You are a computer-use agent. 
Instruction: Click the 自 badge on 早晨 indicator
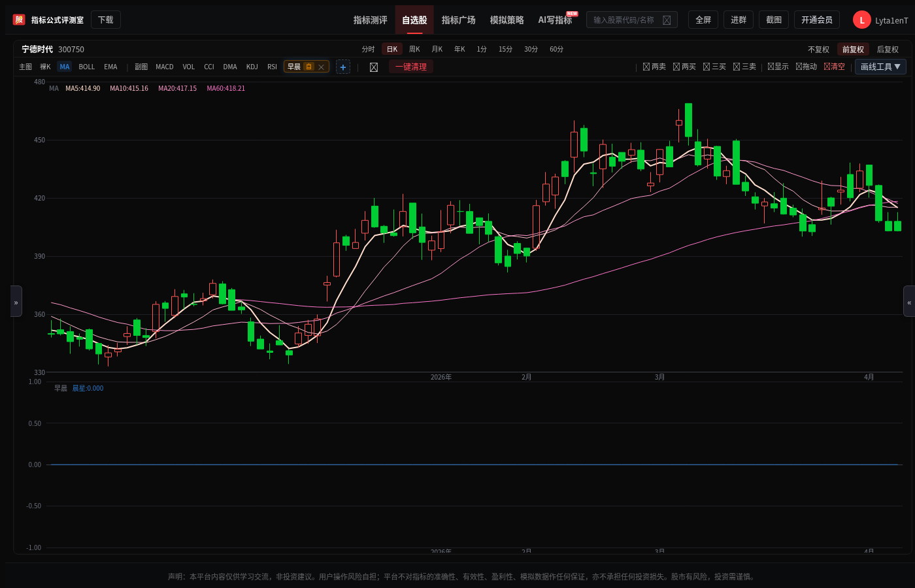(308, 67)
